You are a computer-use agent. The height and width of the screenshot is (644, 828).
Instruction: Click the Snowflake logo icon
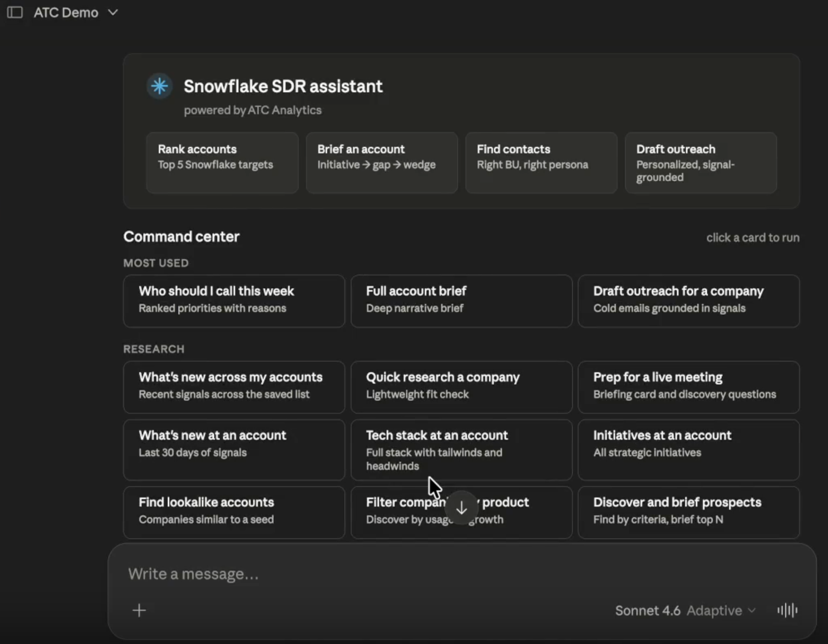tap(159, 86)
